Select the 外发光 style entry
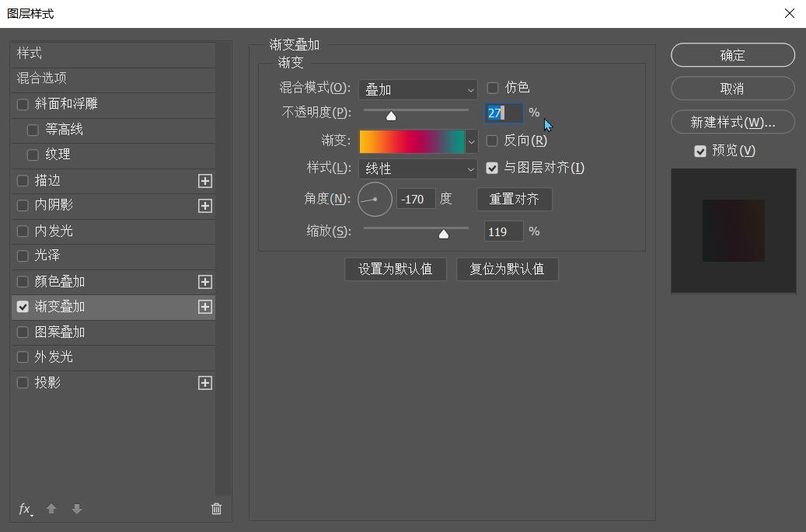The image size is (806, 532). coord(54,357)
